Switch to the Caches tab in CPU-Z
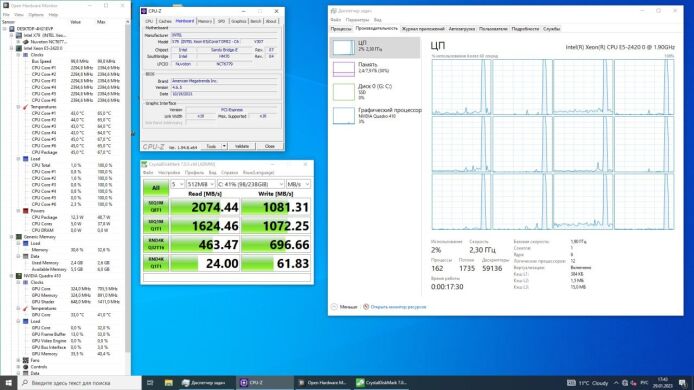 point(165,21)
